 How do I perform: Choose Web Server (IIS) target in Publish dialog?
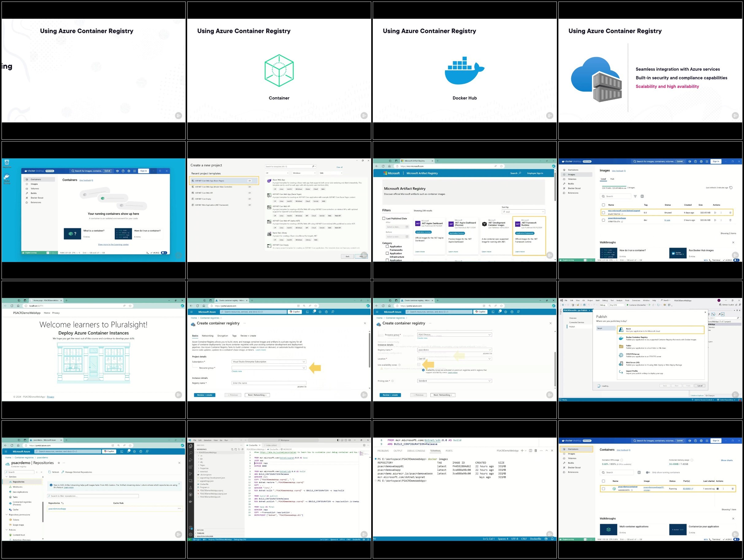[x=661, y=364]
